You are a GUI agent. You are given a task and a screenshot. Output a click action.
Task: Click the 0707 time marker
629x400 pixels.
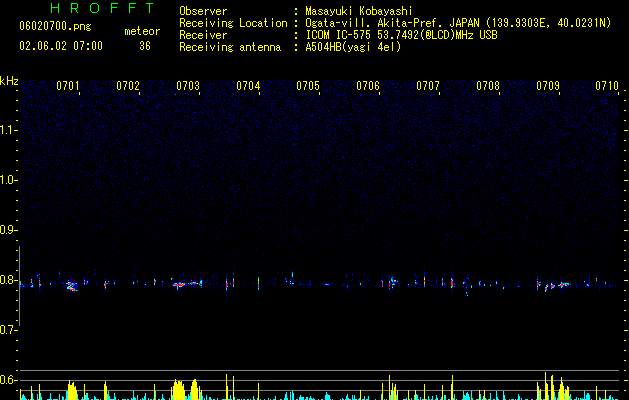(x=428, y=86)
